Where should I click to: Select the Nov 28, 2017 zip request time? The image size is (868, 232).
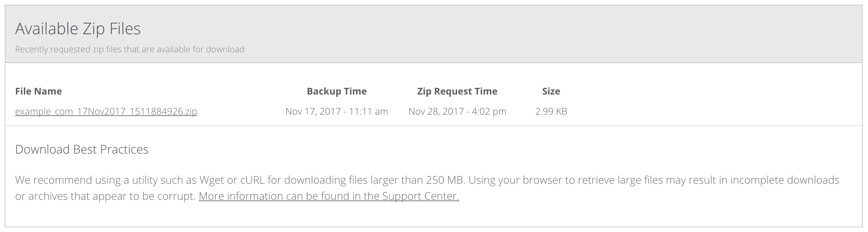457,111
